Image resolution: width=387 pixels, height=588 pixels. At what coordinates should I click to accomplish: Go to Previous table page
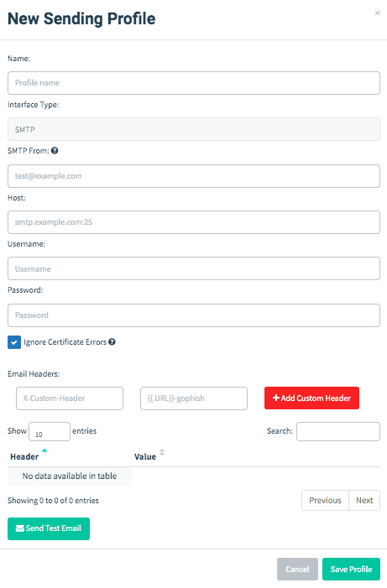[325, 501]
